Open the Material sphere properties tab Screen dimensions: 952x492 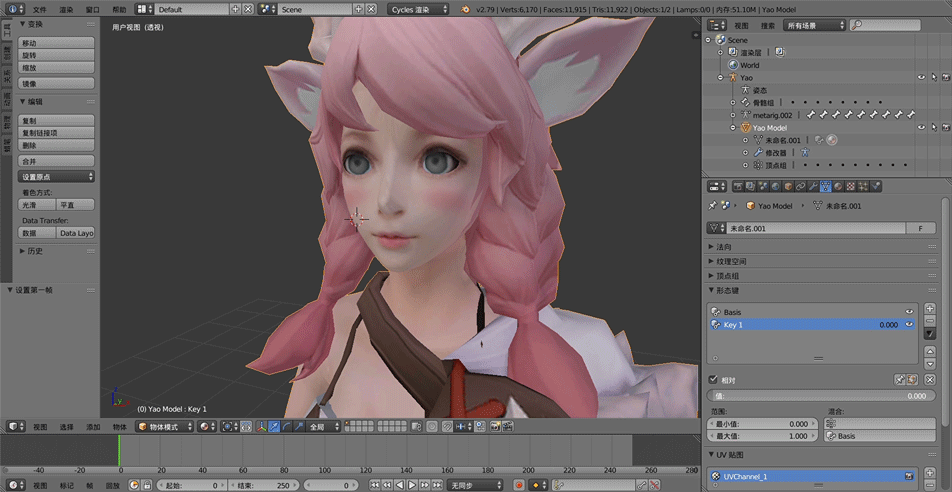pos(838,186)
